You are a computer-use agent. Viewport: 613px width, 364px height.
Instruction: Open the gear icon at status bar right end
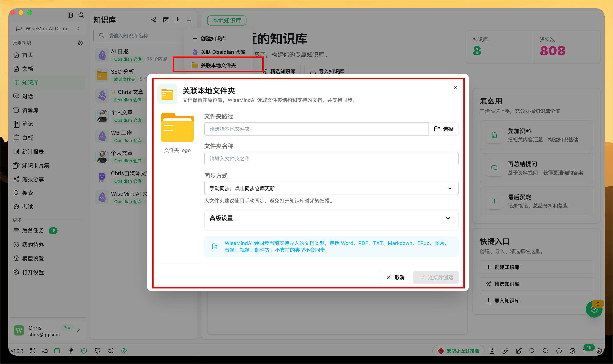tap(599, 351)
